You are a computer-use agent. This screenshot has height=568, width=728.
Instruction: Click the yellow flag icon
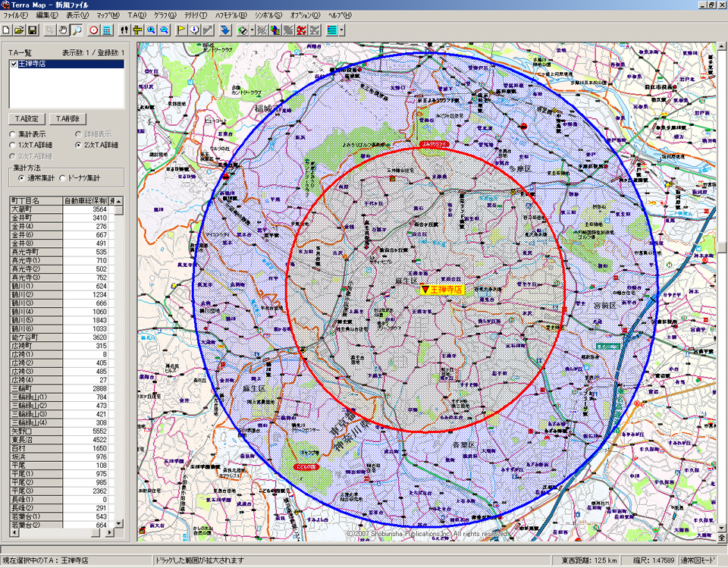pos(181,30)
